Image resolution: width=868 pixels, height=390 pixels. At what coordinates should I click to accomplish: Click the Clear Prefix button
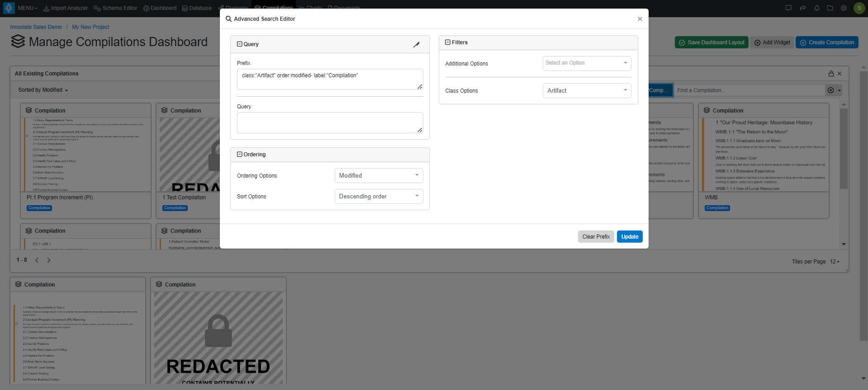(596, 237)
